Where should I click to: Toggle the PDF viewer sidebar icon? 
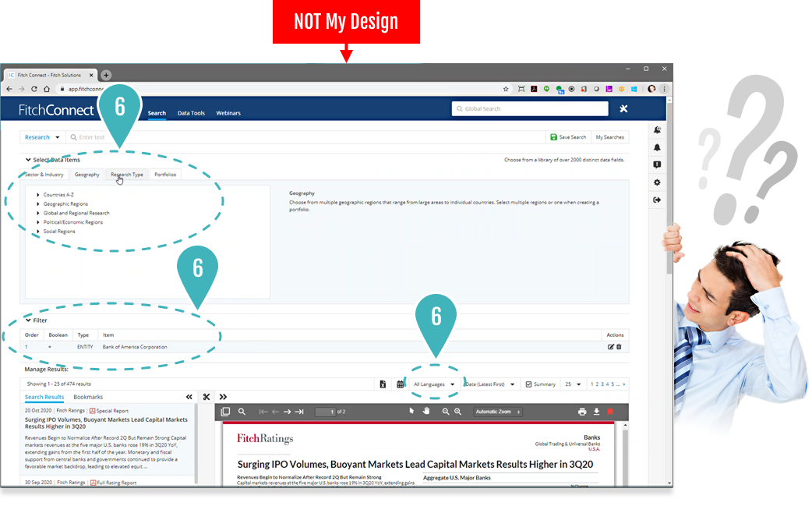(225, 412)
